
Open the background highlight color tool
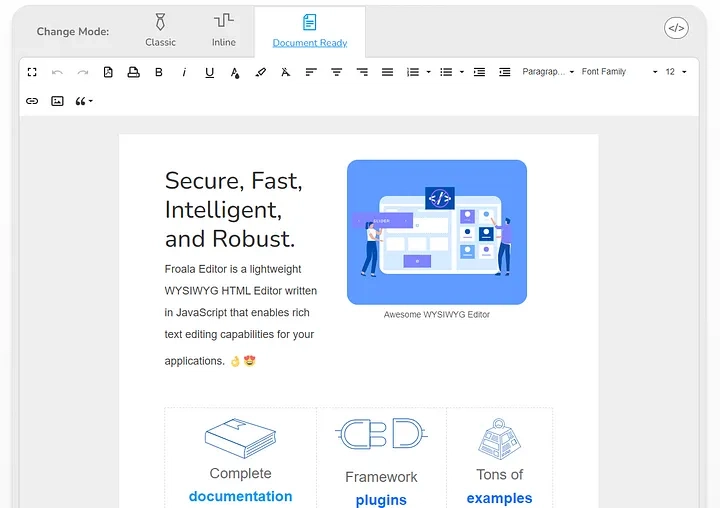[x=260, y=72]
